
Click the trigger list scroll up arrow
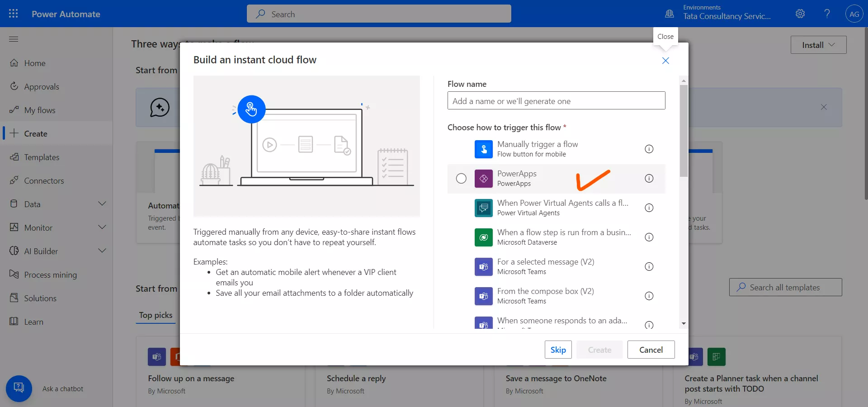coord(684,80)
